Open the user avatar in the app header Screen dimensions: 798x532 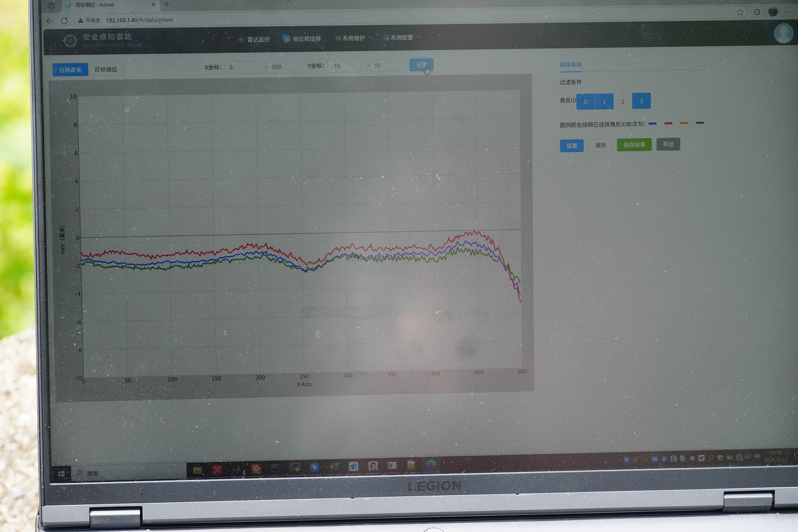[783, 33]
